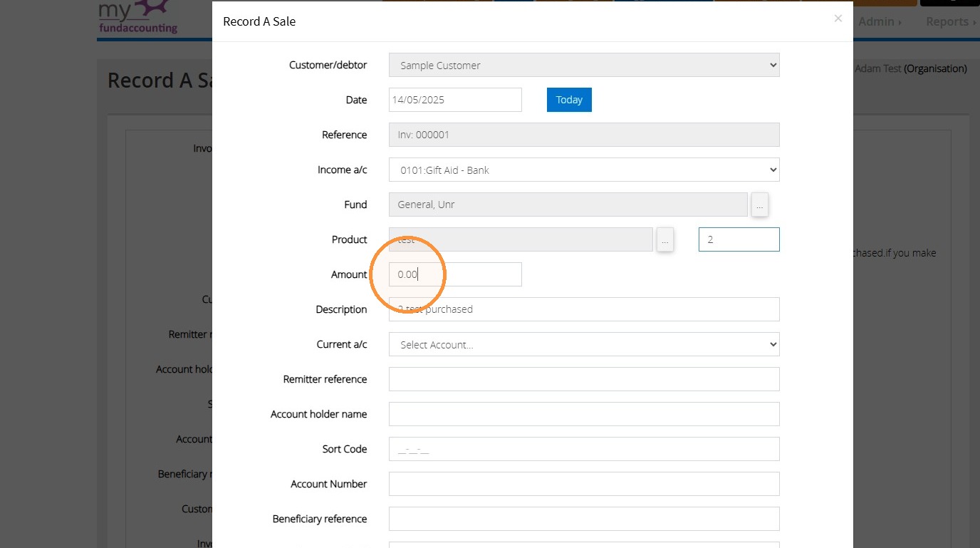Click the Beneficiary reference label
The width and height of the screenshot is (980, 548).
[320, 519]
